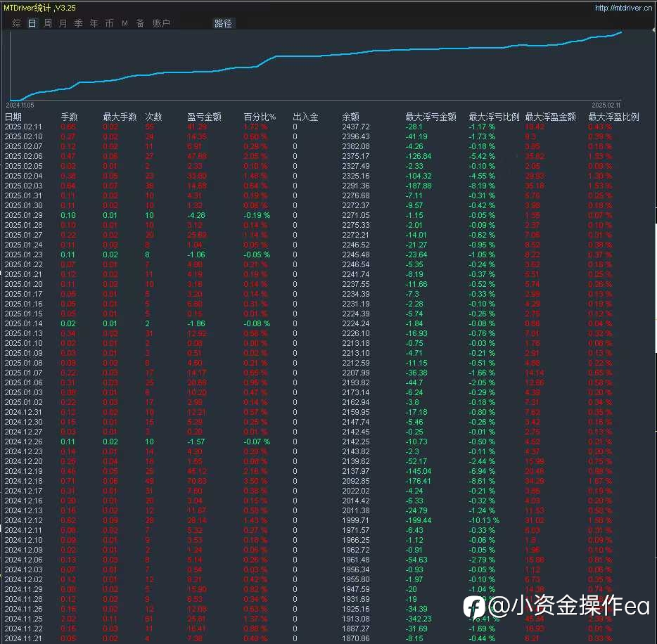Viewport: 657px width, 644px height.
Task: Click the floating loss ratio -5.42 %
Action: pos(482,156)
